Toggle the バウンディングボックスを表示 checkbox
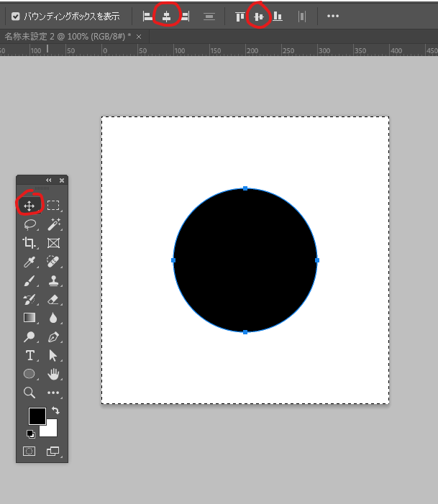The width and height of the screenshot is (438, 504). click(x=16, y=16)
